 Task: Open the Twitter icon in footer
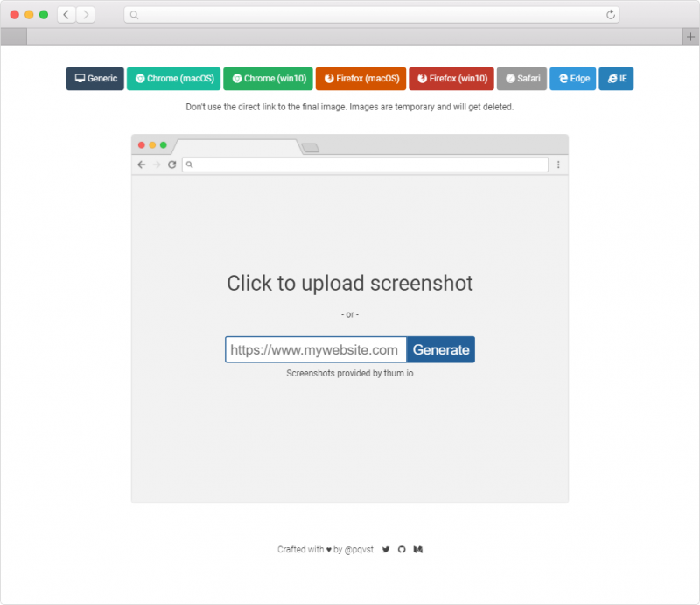pos(386,550)
